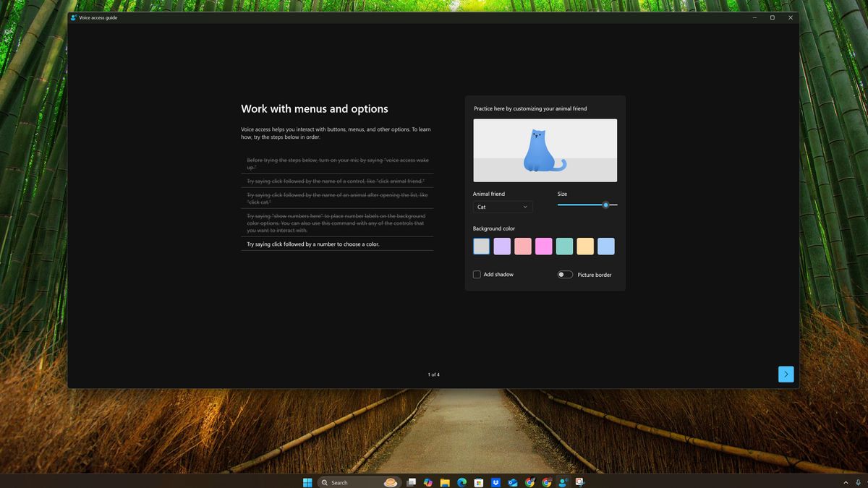This screenshot has height=488, width=868.
Task: Open the Microsoft Store
Action: 478,481
